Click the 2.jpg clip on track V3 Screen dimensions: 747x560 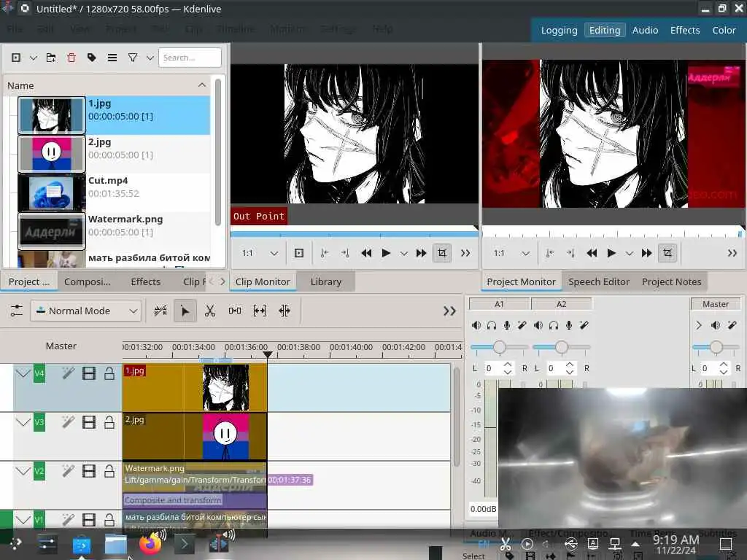pos(194,436)
